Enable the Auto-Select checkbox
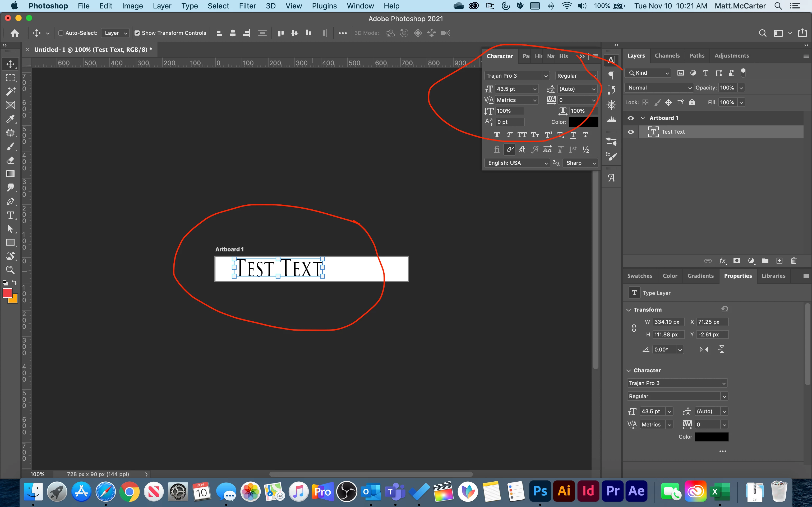This screenshot has width=812, height=507. [x=61, y=33]
